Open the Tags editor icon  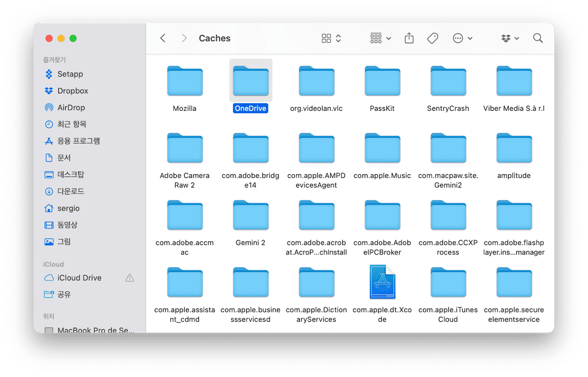point(433,38)
